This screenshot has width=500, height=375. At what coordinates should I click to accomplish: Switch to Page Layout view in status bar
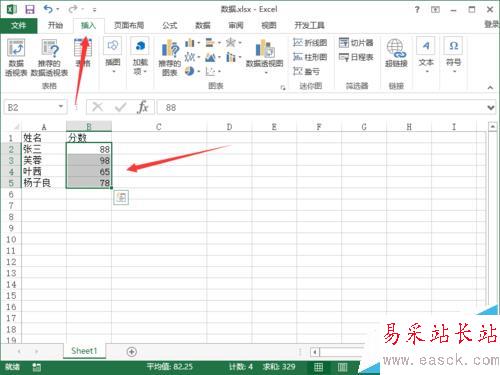[342, 367]
